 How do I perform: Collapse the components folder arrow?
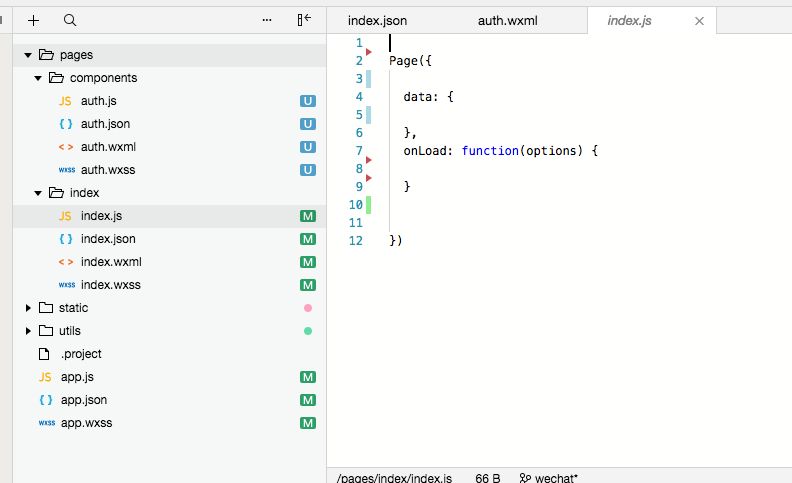[38, 78]
